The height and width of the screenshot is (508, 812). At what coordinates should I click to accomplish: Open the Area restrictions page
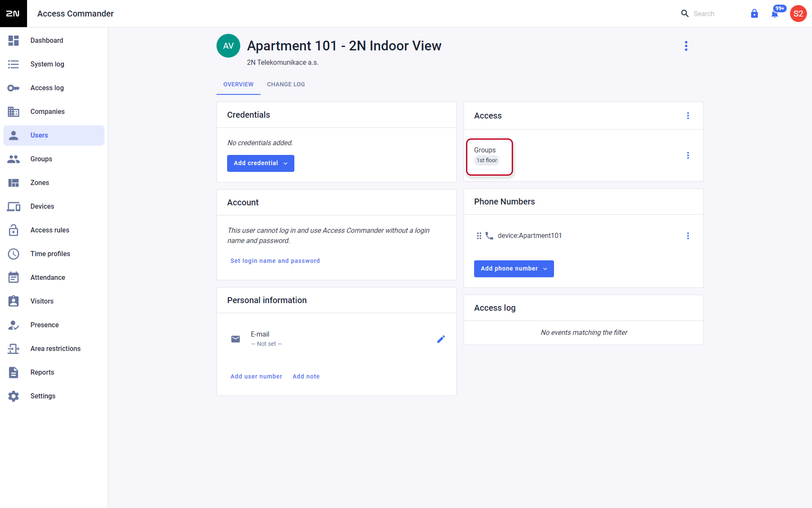[x=54, y=349]
